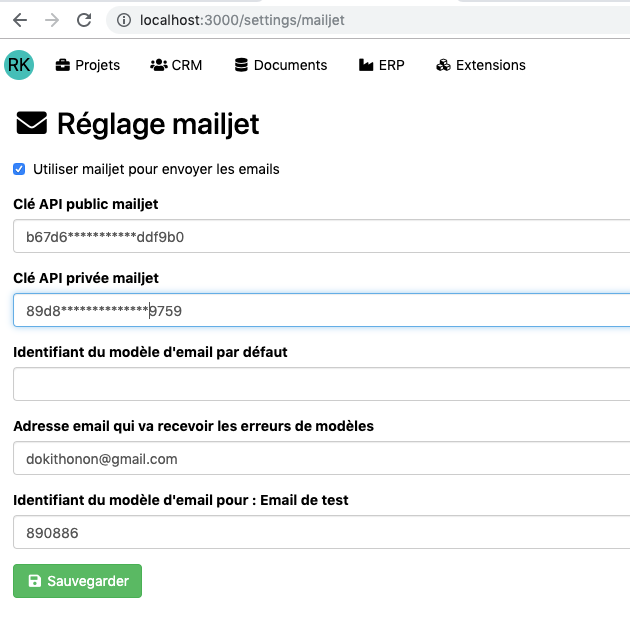Click the people icon beside CRM
630x638 pixels.
pyautogui.click(x=158, y=65)
